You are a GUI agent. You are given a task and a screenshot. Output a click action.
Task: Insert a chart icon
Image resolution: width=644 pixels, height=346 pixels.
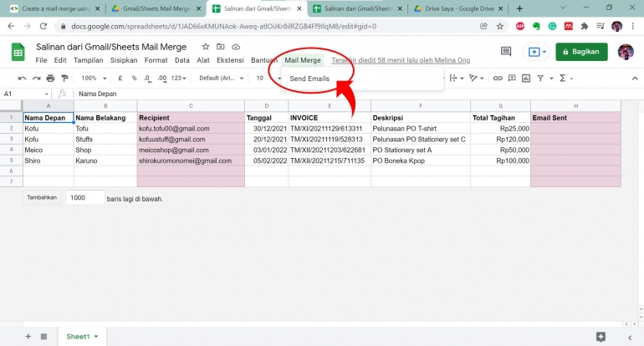pos(526,78)
